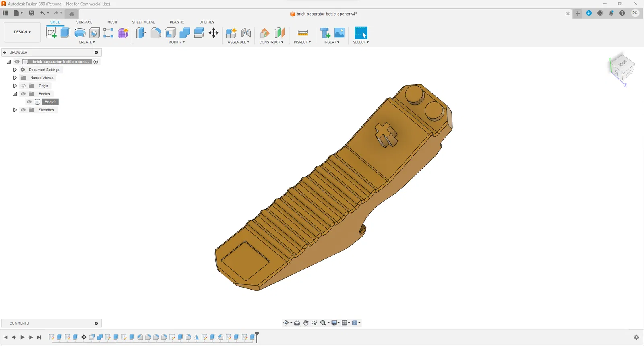Open the Help menu icon
This screenshot has width=644, height=346.
pos(622,13)
